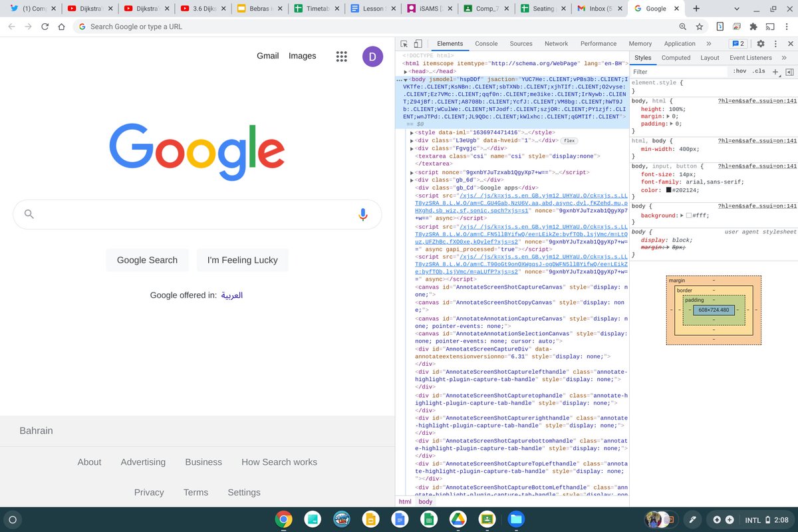Open the How Search works link
798x532 pixels.
pyautogui.click(x=279, y=462)
